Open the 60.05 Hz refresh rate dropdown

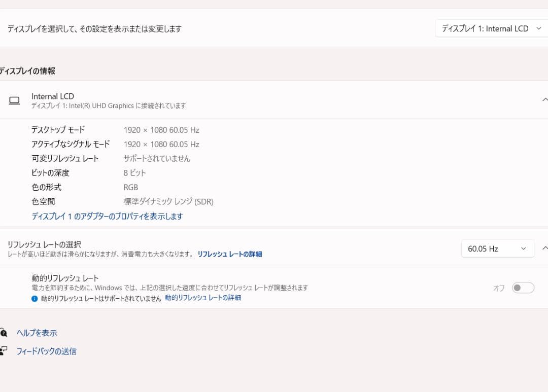tap(497, 248)
